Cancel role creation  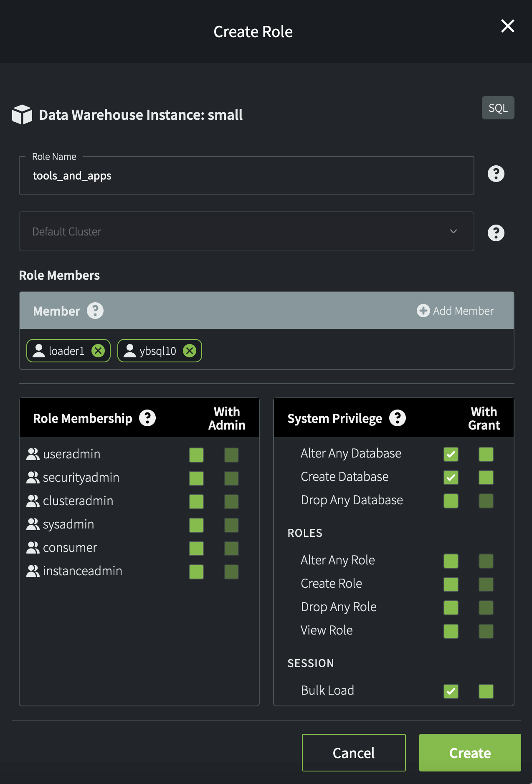[353, 753]
